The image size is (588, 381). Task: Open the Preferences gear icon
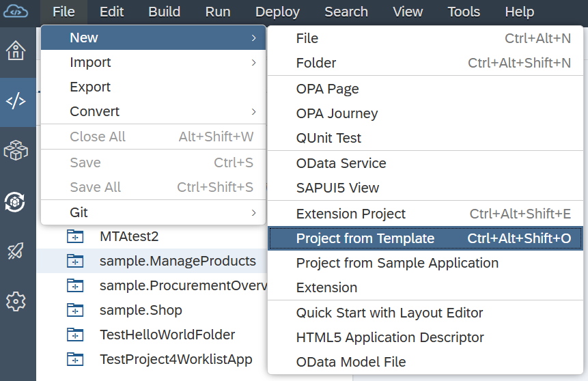pos(16,301)
